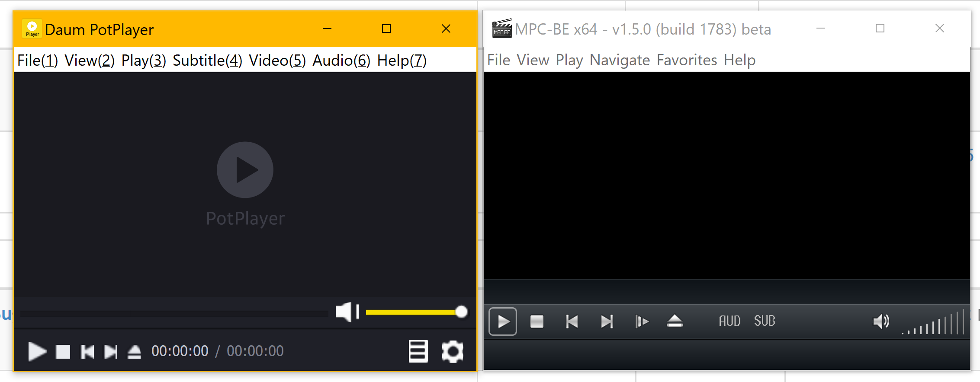Close the MPC-BE window
Viewport: 980px width, 382px height.
tap(940, 29)
